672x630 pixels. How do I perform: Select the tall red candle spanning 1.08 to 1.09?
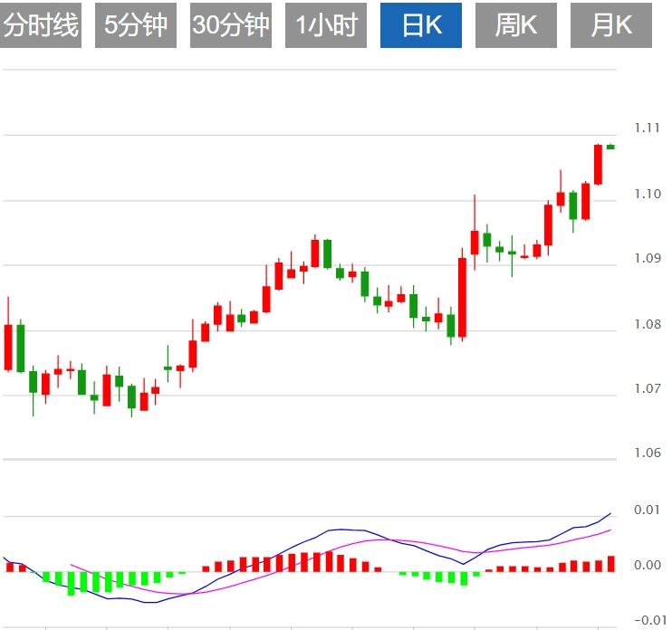click(462, 298)
